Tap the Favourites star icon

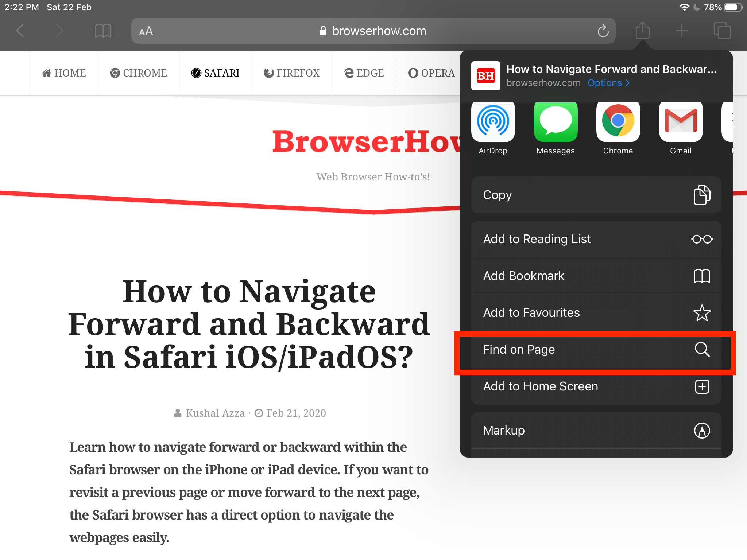[702, 313]
